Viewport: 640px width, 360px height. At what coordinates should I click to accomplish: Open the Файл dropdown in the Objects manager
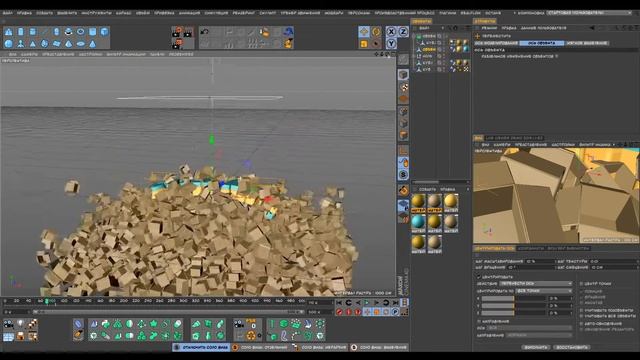pyautogui.click(x=424, y=28)
